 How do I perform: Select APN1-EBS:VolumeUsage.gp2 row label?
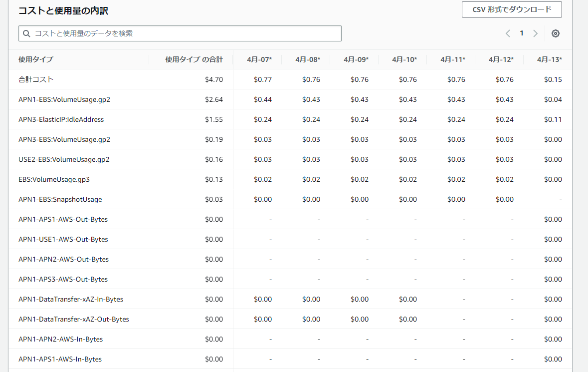[64, 99]
